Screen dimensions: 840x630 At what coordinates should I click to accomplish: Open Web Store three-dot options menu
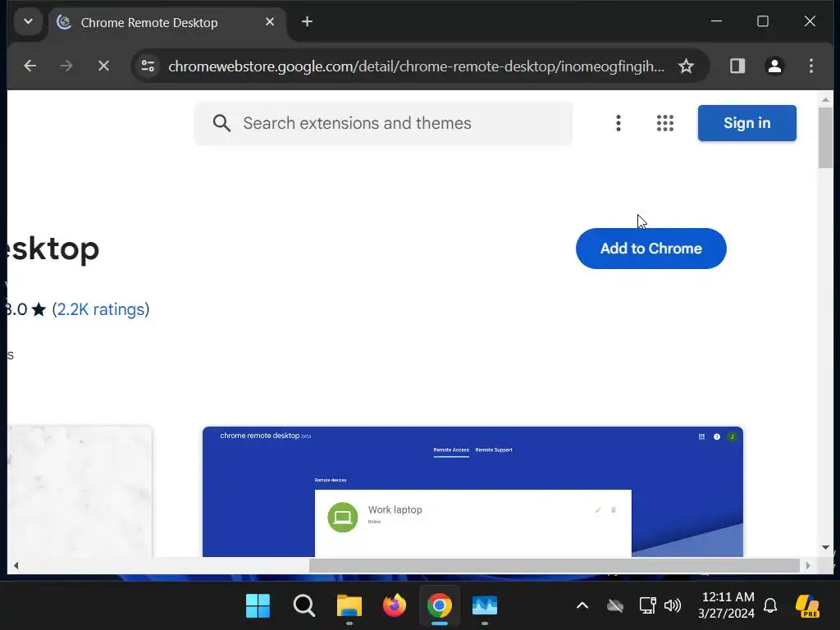[x=619, y=123]
